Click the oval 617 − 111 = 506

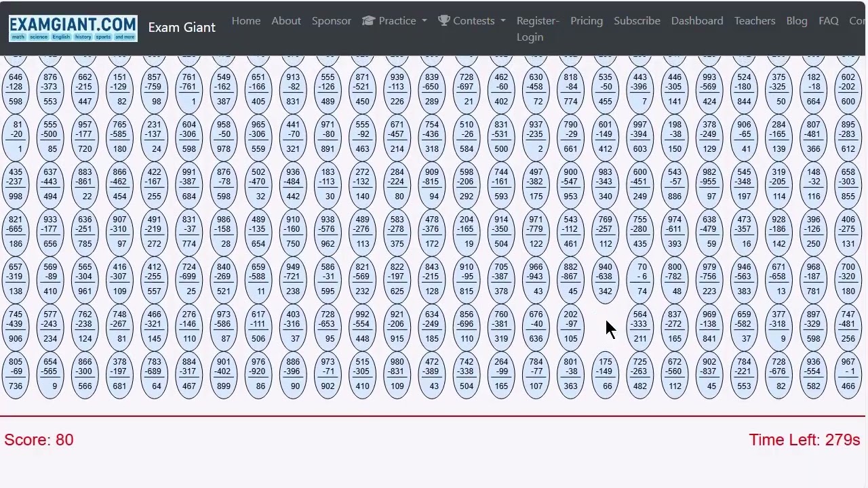pyautogui.click(x=258, y=327)
